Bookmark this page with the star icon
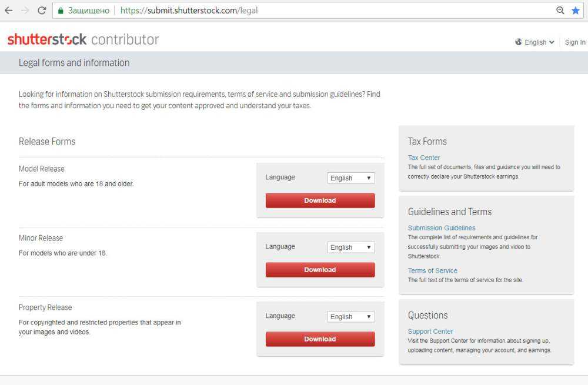This screenshot has height=385, width=588. 575,11
